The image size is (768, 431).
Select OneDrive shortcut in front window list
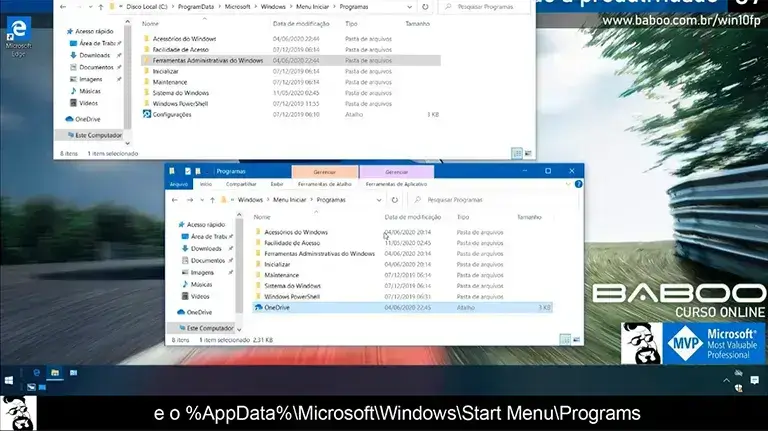click(403, 308)
